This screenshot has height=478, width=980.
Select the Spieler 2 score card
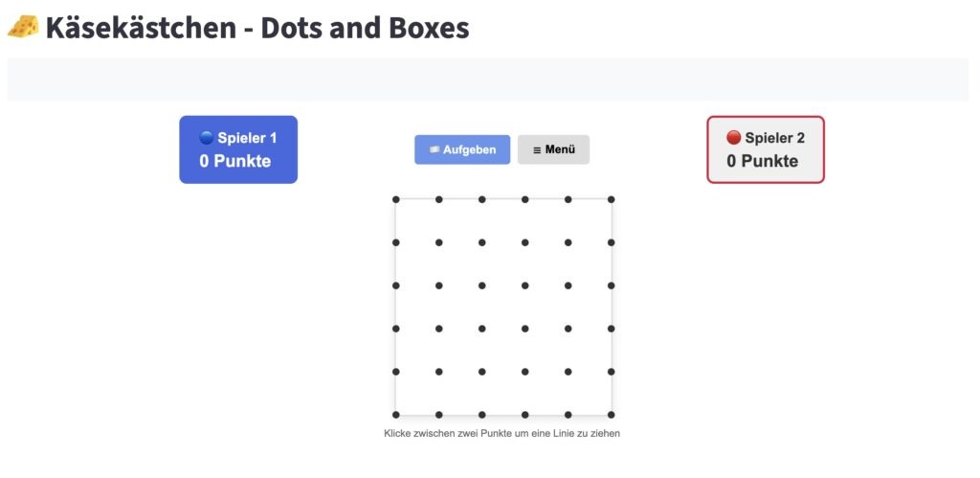tap(765, 149)
